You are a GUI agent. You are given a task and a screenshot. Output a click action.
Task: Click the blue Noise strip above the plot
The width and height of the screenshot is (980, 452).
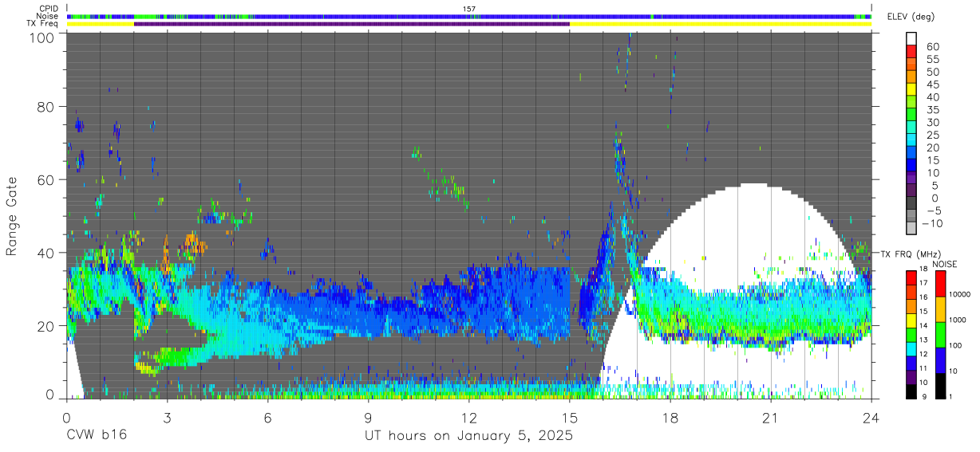tap(469, 16)
